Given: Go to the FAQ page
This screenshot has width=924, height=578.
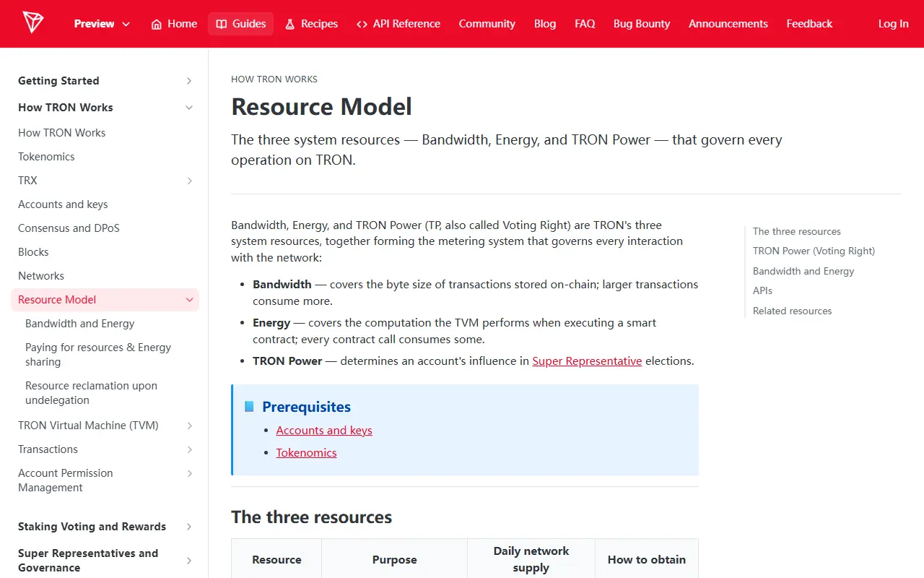Looking at the screenshot, I should click(x=585, y=24).
